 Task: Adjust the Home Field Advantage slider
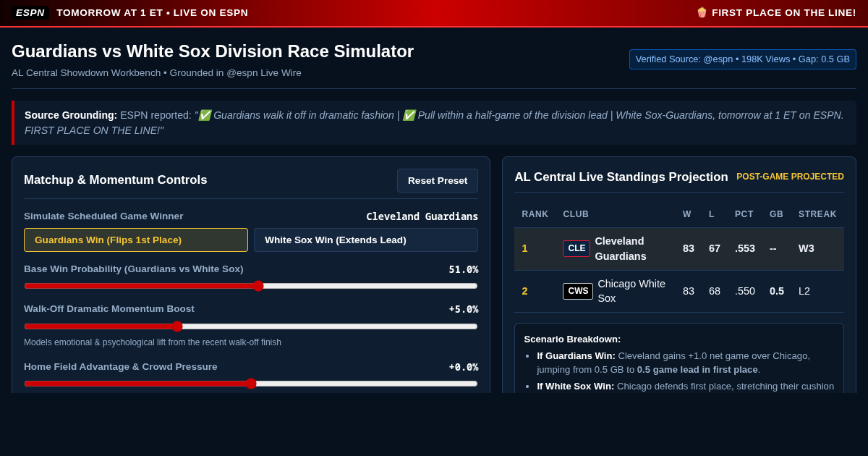(x=251, y=384)
